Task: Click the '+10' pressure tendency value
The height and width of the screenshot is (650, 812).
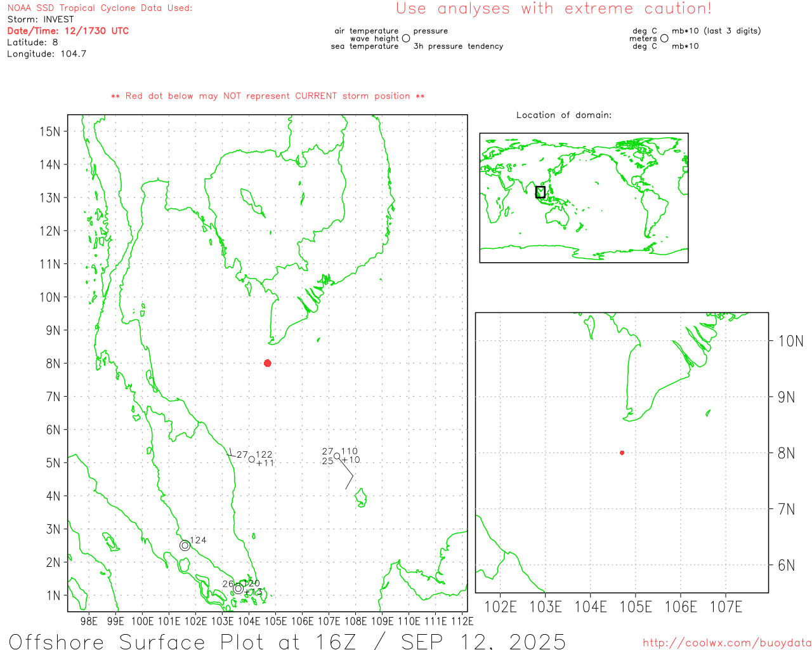Action: [x=351, y=460]
